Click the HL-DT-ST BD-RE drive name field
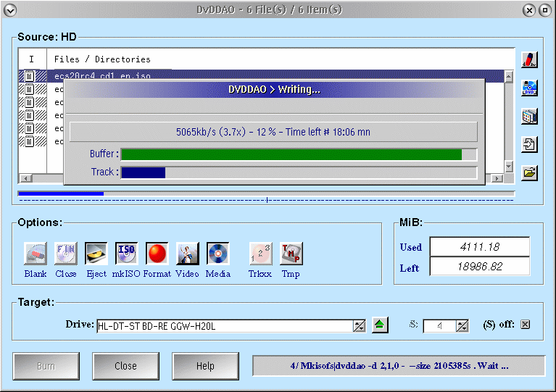Viewport: 556px width, 392px height. (x=225, y=326)
